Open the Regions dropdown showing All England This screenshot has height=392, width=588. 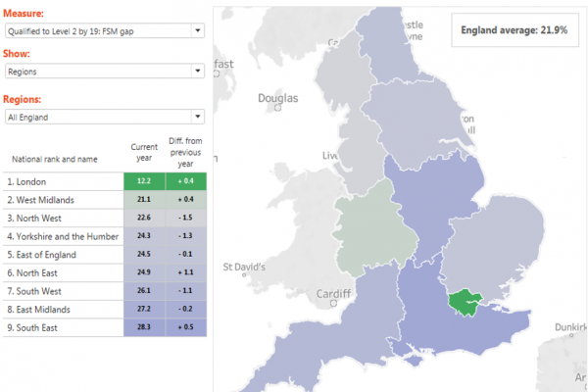click(x=103, y=117)
